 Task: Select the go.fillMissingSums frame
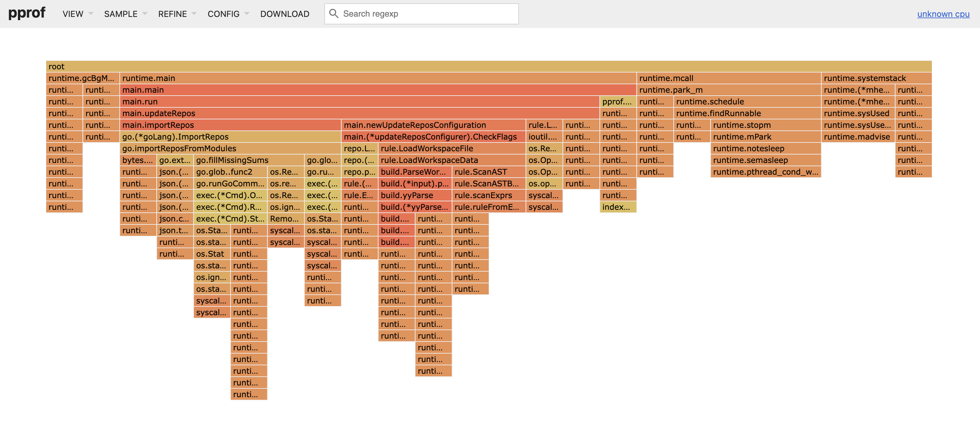coord(248,160)
